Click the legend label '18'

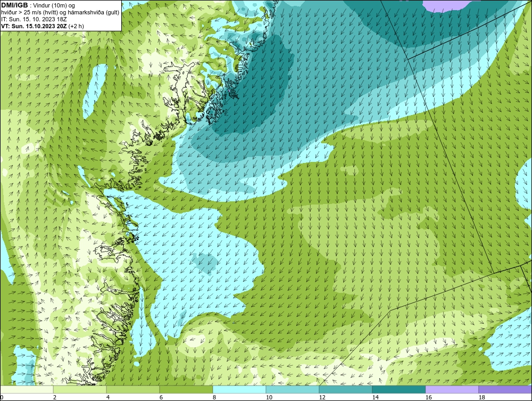tap(481, 397)
